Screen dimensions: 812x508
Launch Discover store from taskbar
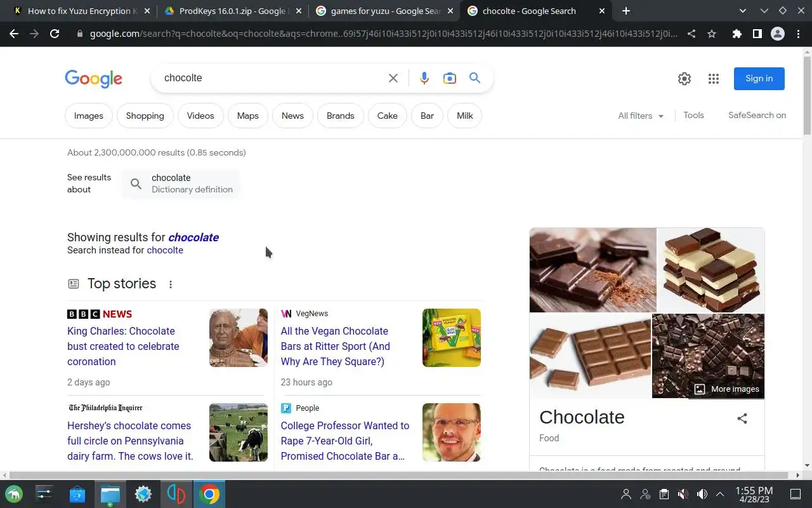[x=77, y=494]
